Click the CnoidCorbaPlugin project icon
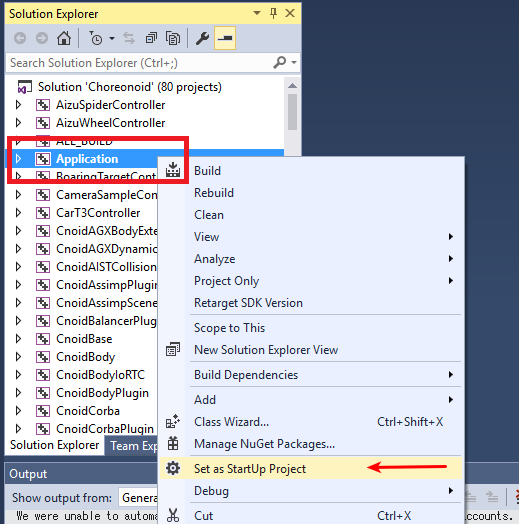 pos(43,429)
